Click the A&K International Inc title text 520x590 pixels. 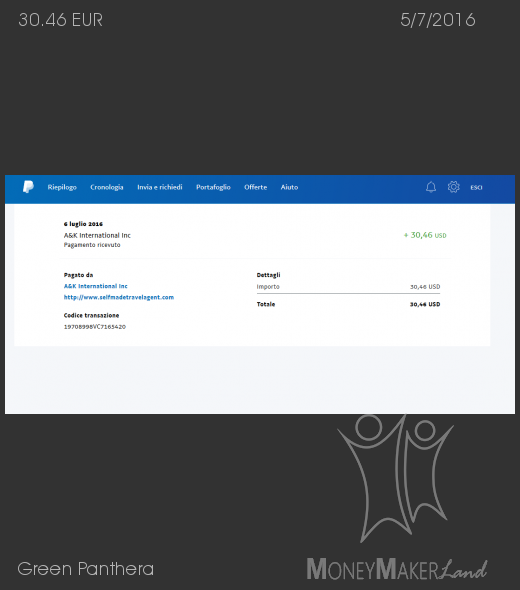click(97, 236)
